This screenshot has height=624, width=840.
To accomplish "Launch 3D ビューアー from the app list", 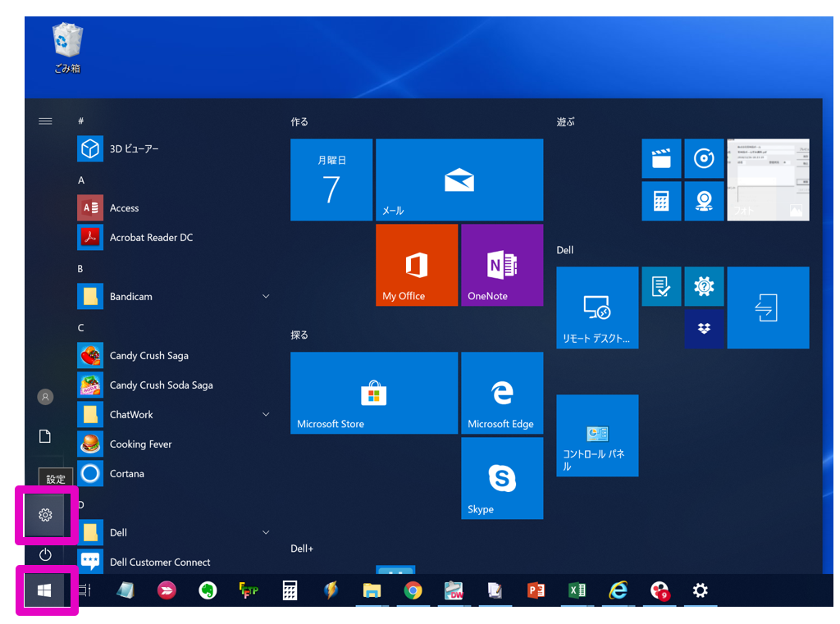I will click(x=172, y=149).
